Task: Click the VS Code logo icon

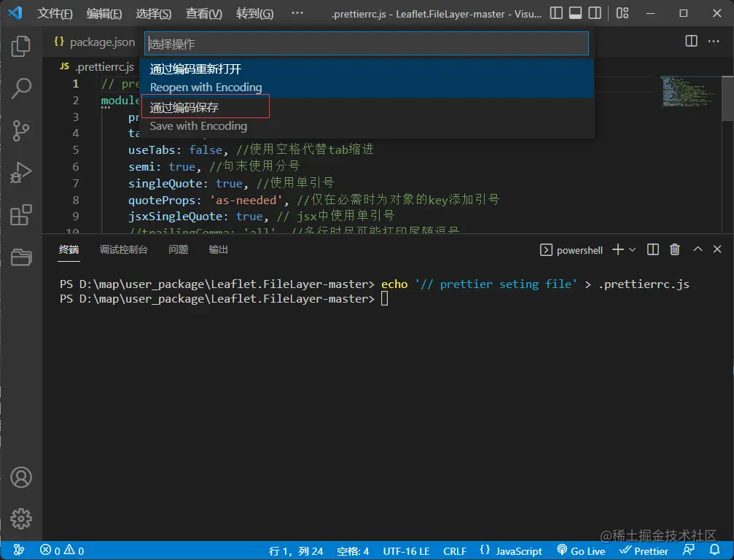Action: [x=15, y=12]
